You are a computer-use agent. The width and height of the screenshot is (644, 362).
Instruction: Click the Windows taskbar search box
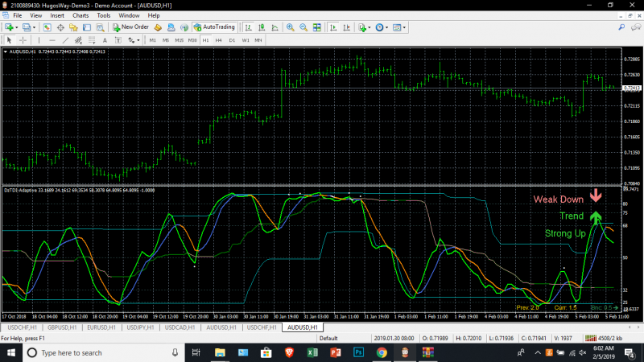(93, 352)
